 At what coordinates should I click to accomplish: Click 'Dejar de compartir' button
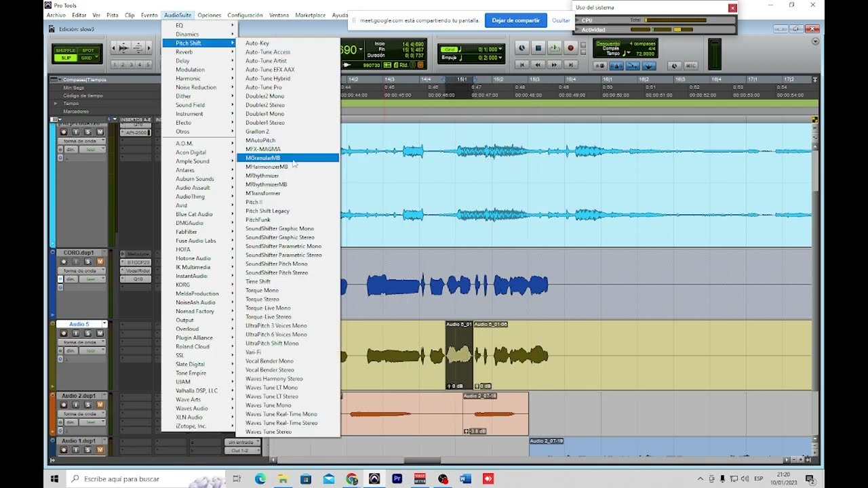tap(515, 20)
